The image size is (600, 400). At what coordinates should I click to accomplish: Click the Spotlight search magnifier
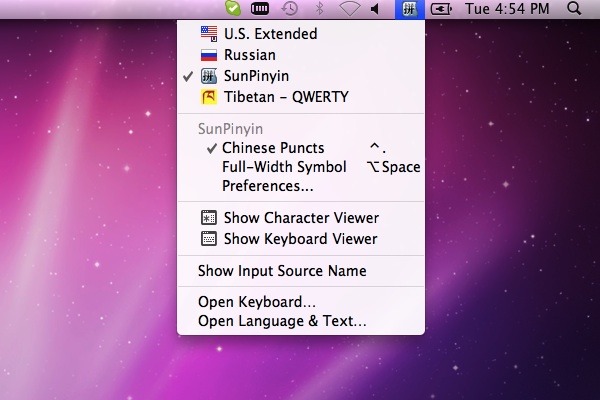pos(574,8)
